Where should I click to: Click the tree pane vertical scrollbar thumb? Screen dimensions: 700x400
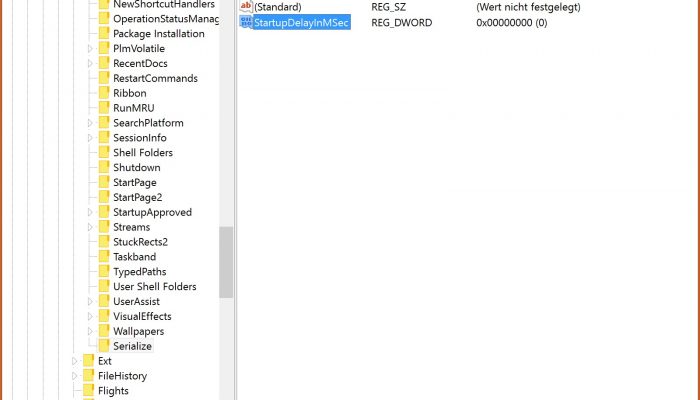(x=226, y=262)
